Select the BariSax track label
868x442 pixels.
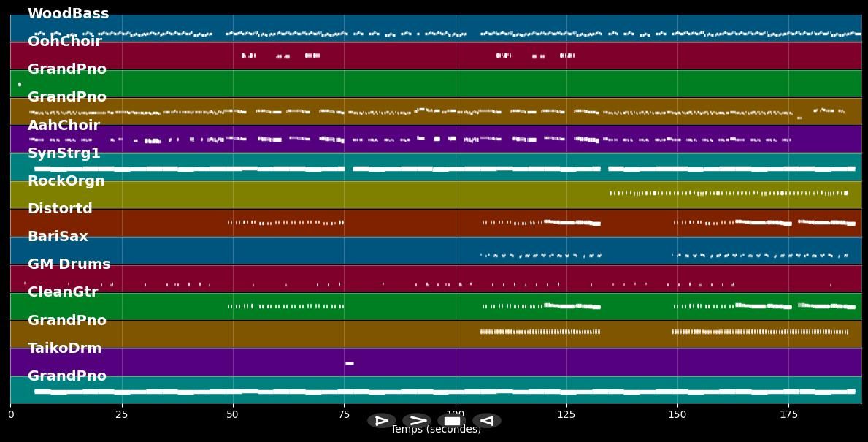[x=58, y=237]
